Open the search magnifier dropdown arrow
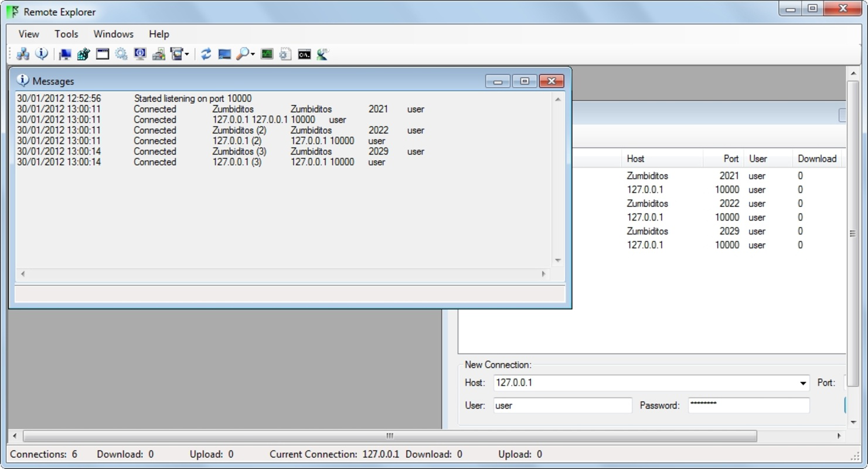 tap(251, 54)
